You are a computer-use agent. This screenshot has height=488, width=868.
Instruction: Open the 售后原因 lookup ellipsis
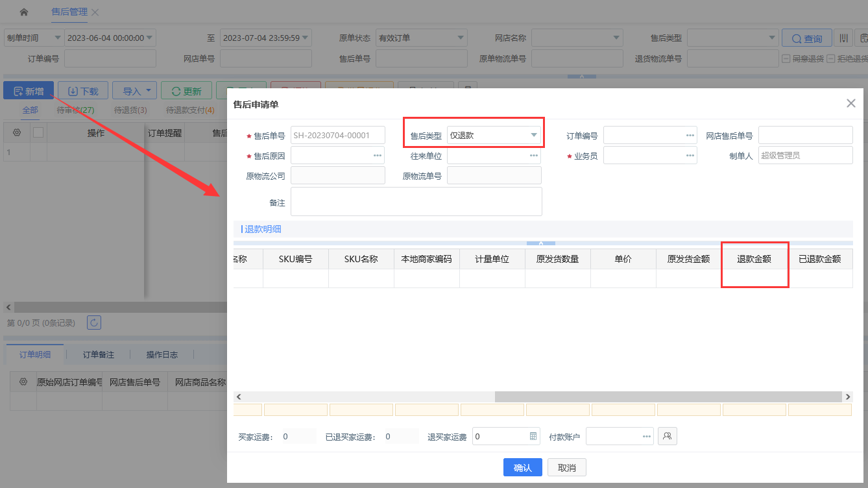pyautogui.click(x=377, y=155)
